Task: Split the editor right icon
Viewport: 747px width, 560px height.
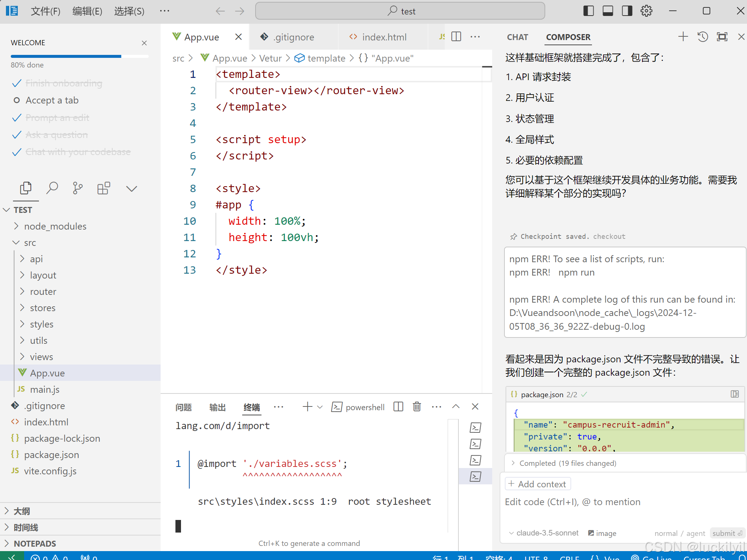Action: pyautogui.click(x=456, y=37)
